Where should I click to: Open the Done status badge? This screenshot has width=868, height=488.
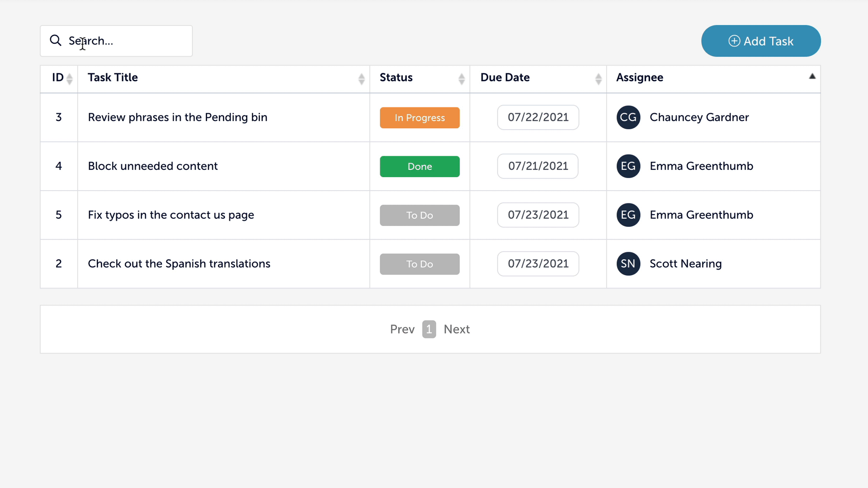420,167
